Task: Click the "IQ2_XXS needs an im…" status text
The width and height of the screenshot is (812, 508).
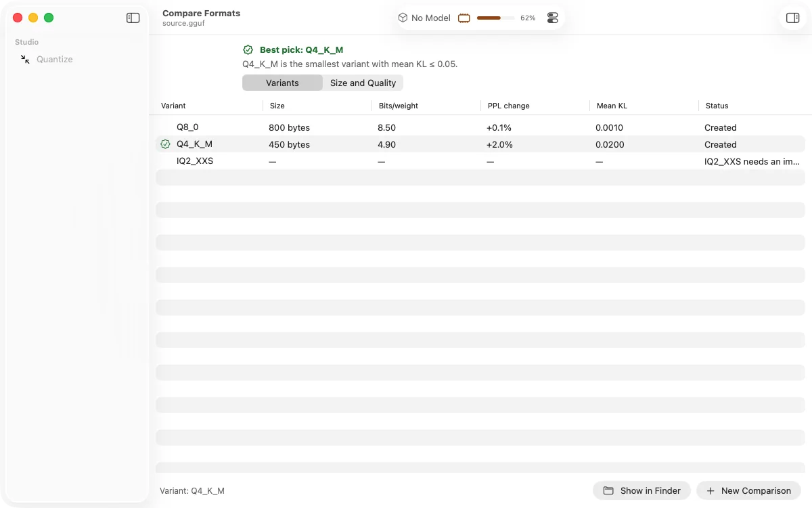Action: click(x=752, y=161)
